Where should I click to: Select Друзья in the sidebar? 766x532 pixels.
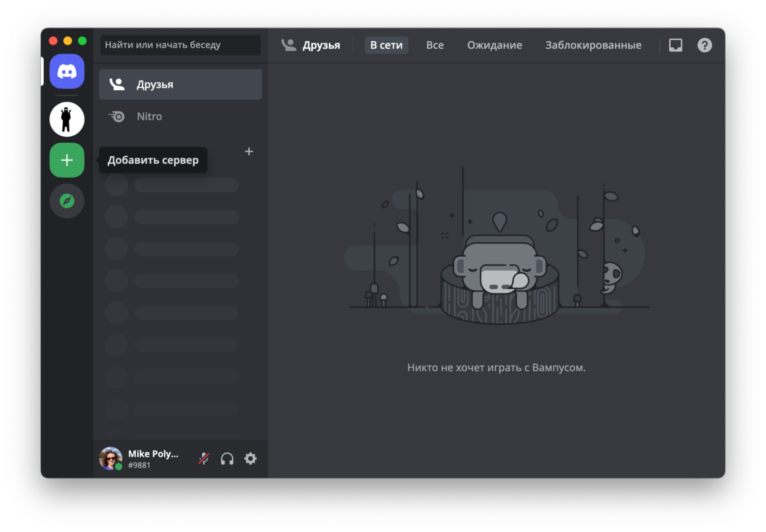180,85
